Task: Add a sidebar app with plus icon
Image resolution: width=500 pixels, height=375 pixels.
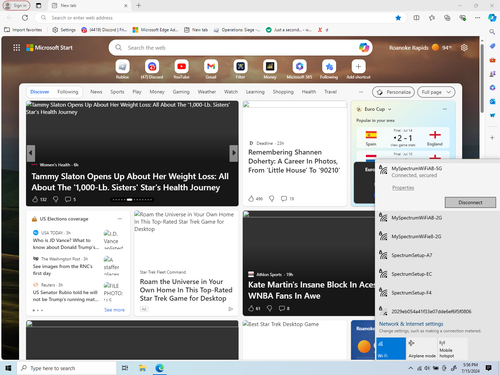Action: point(492,137)
